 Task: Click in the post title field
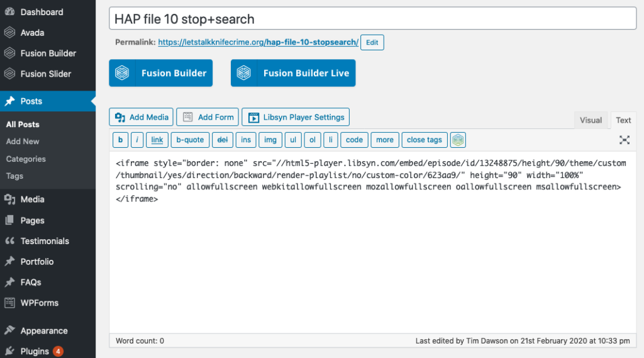pos(372,19)
